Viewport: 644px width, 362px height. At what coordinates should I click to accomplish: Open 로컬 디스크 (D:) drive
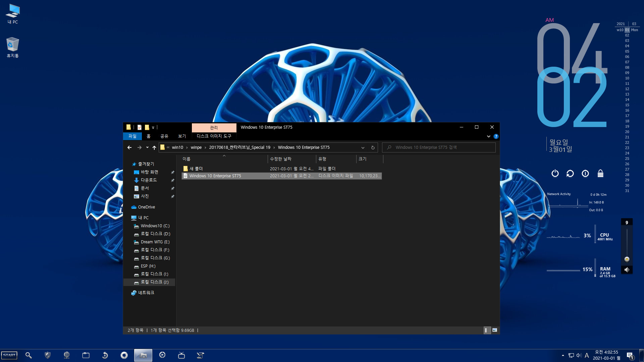155,234
